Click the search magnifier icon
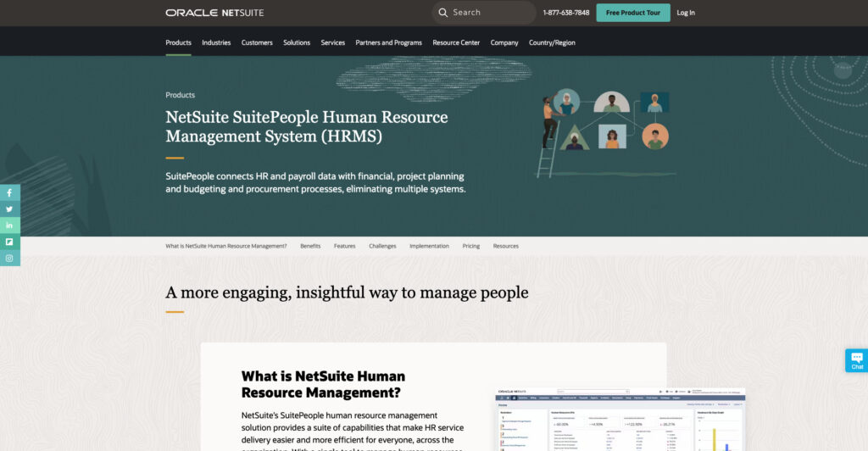Screen dimensions: 868x451 click(442, 13)
